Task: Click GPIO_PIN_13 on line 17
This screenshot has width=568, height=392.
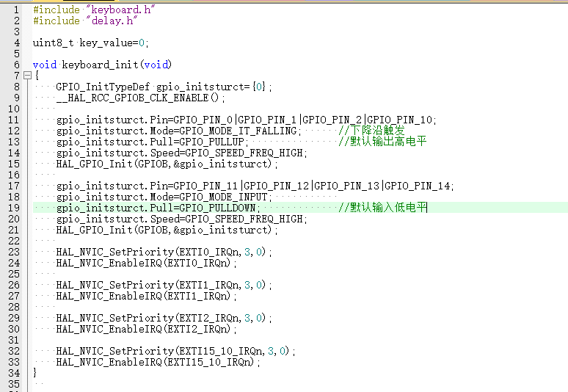Action: coord(346,186)
